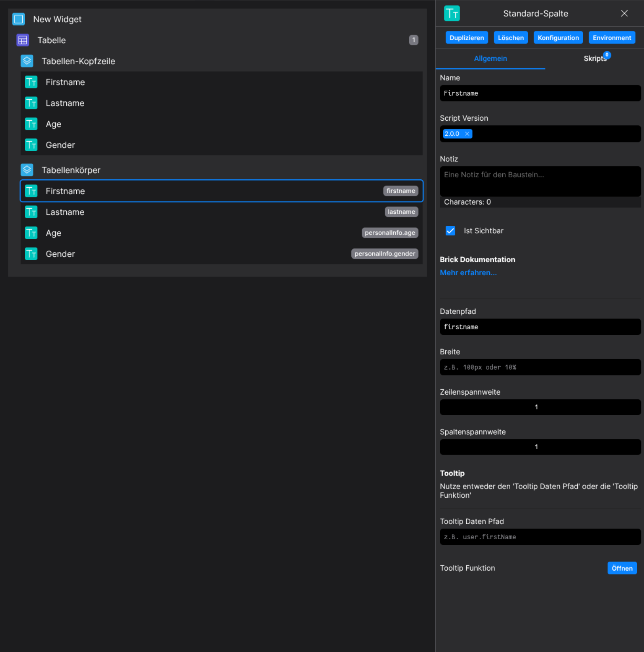Toggle the Ist Sichtbar checkbox
Screen dimensions: 644x652
click(x=450, y=231)
